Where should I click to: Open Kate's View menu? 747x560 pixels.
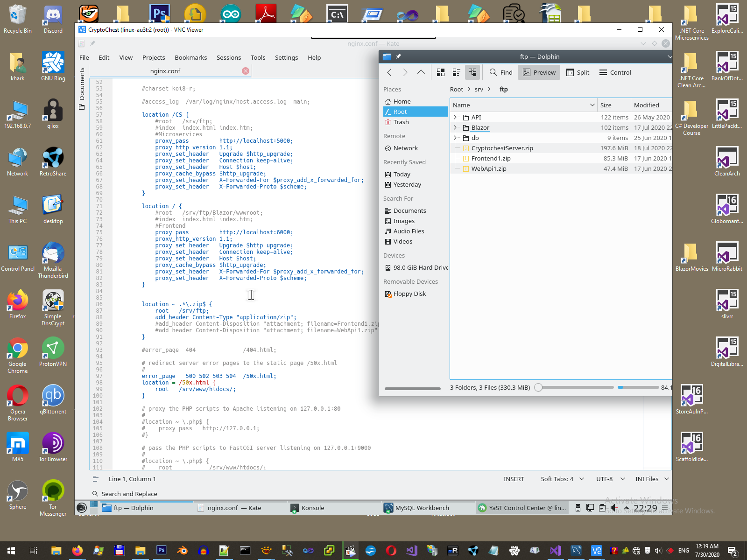pyautogui.click(x=126, y=57)
